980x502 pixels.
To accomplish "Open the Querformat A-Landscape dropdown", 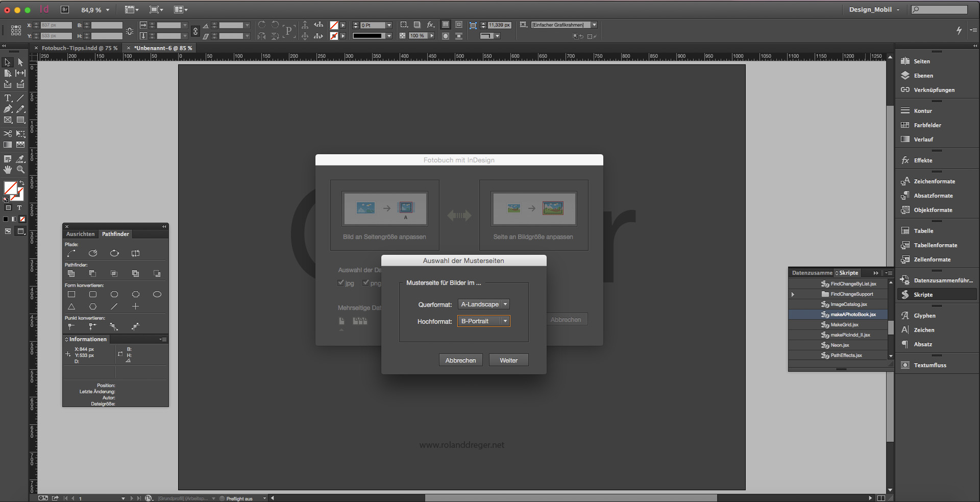I will [483, 304].
